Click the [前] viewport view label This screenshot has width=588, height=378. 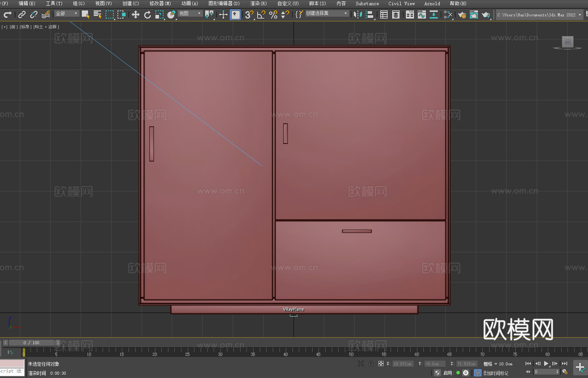click(14, 27)
